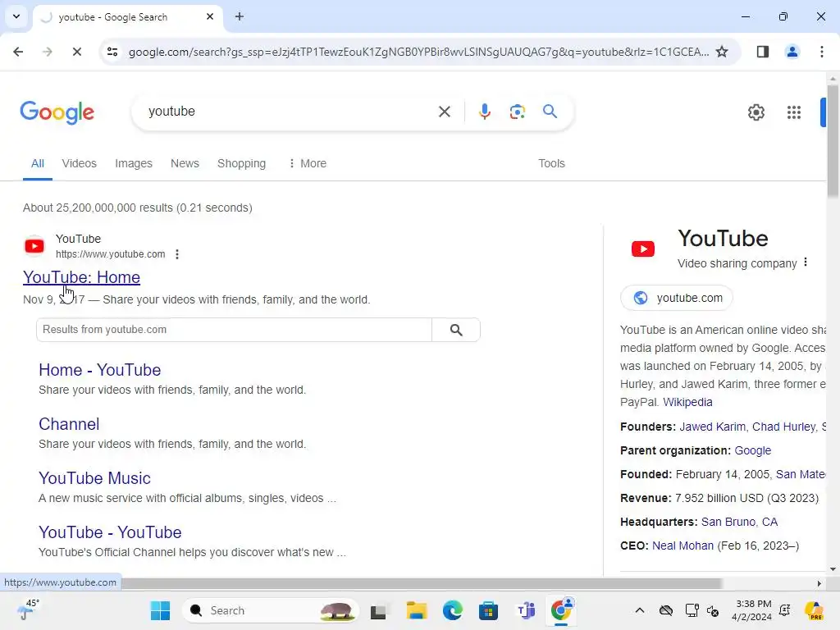Open the YouTube Music sitelink

94,478
